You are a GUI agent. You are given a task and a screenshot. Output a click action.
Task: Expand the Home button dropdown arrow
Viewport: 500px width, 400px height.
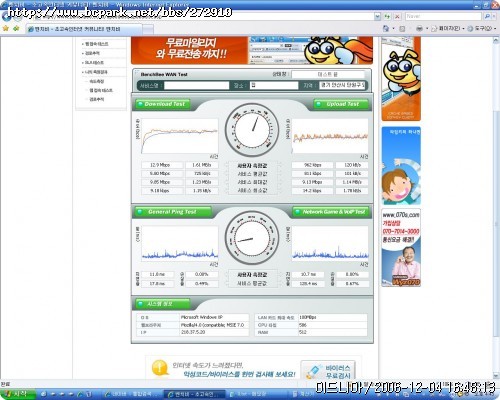pyautogui.click(x=393, y=29)
